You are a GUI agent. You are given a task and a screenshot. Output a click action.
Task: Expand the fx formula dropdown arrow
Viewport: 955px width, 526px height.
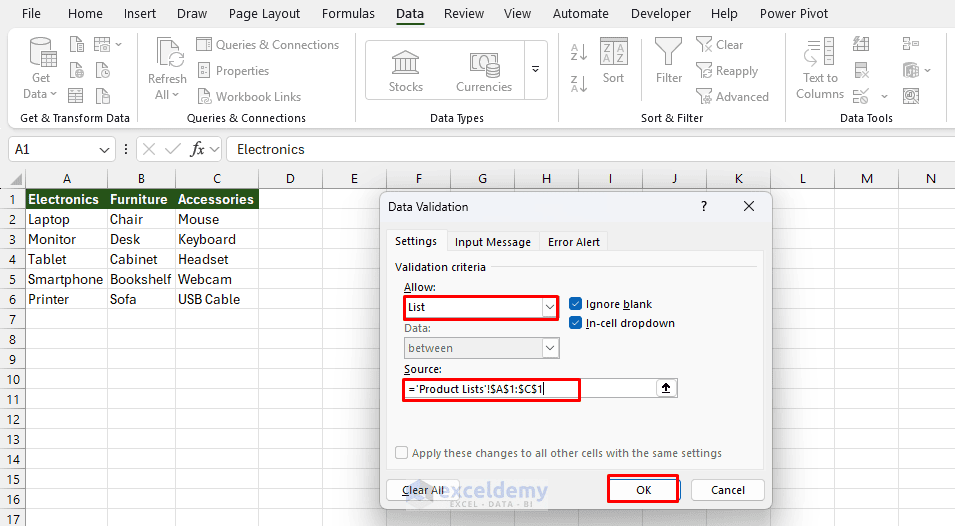[214, 149]
